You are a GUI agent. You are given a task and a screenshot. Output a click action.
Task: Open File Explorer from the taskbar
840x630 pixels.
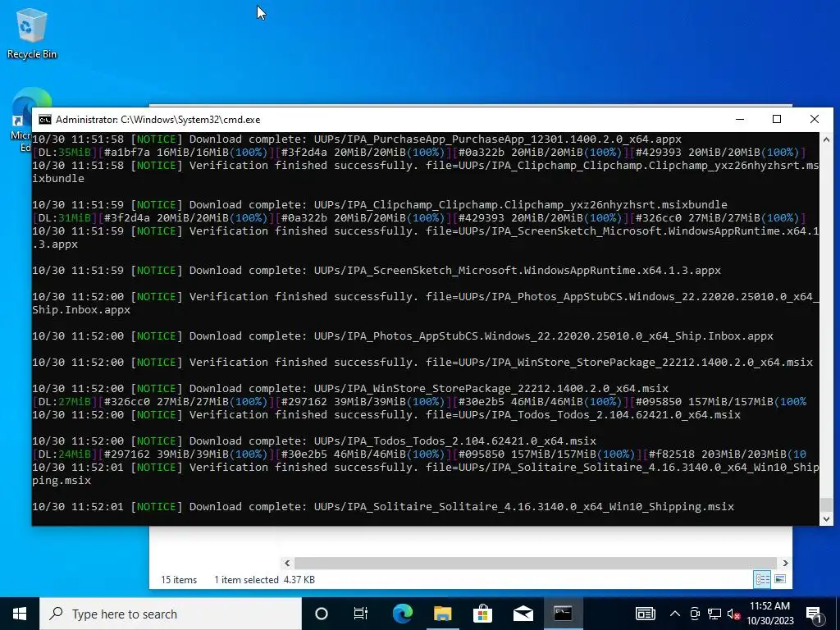point(442,614)
